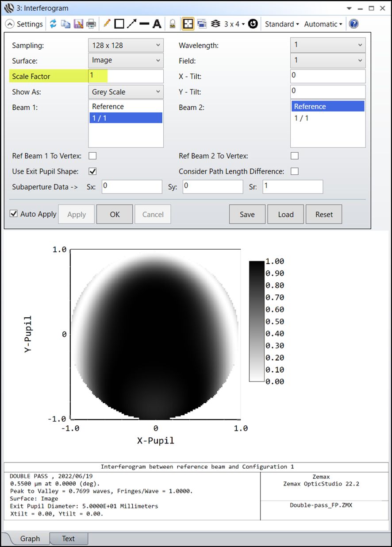Click the Save settings button
Image resolution: width=392 pixels, height=547 pixels.
coord(247,214)
